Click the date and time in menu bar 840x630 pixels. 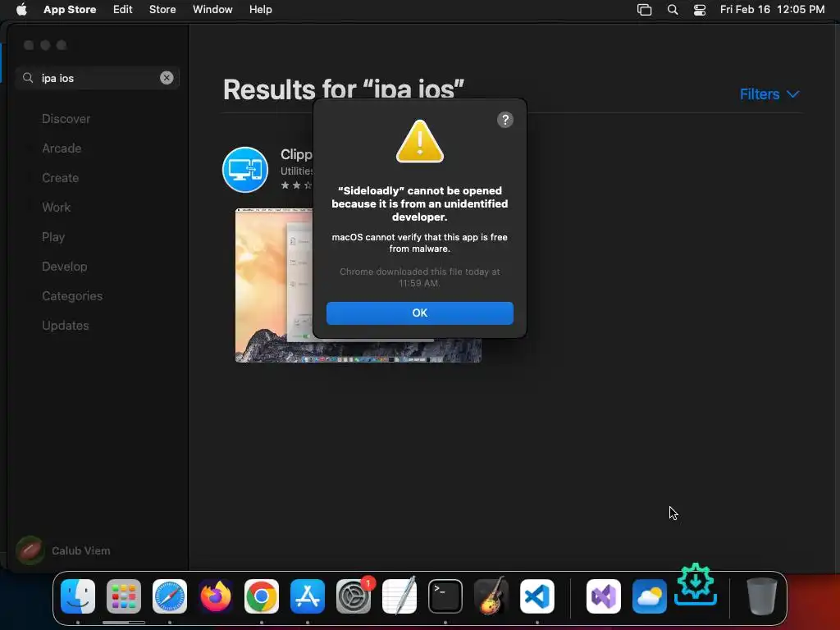772,9
